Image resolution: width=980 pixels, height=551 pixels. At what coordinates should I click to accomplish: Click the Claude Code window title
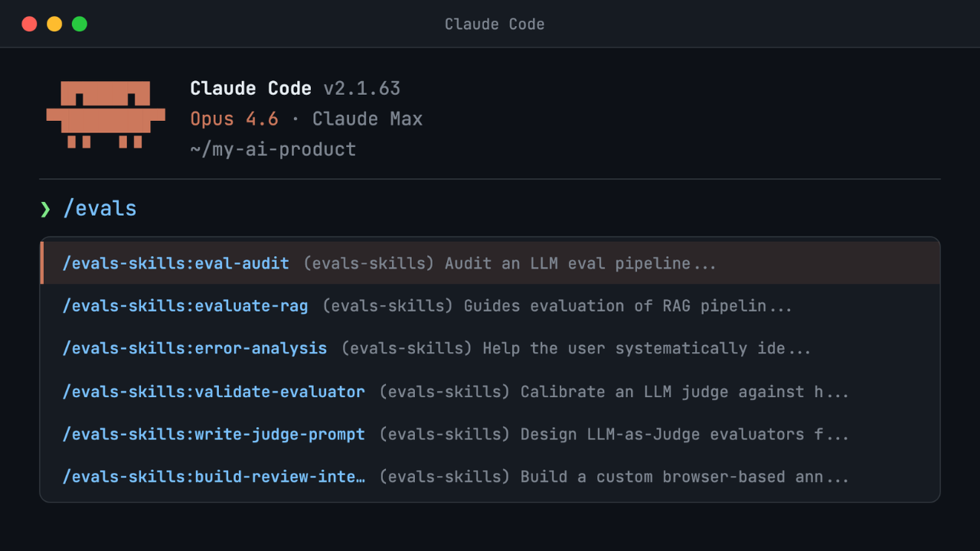click(x=495, y=24)
